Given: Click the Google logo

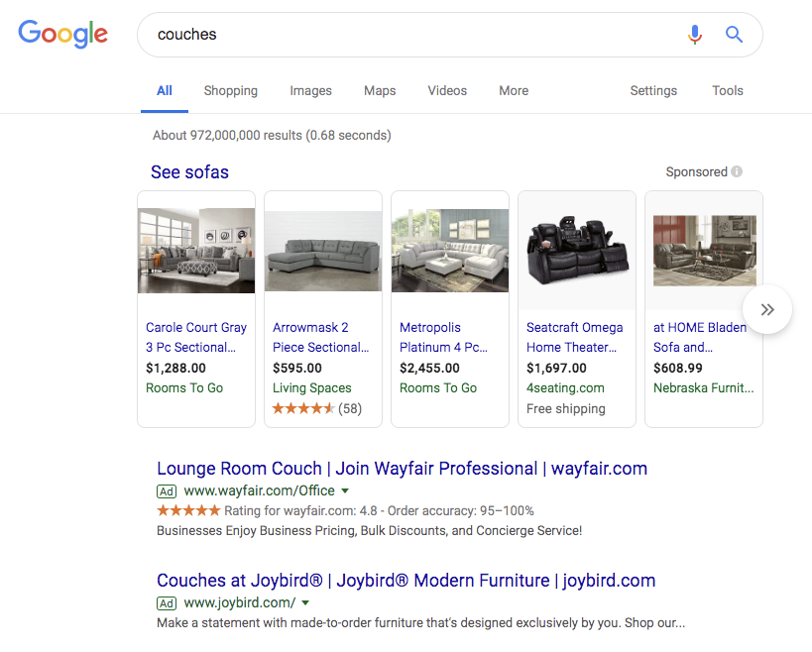Looking at the screenshot, I should pyautogui.click(x=62, y=34).
